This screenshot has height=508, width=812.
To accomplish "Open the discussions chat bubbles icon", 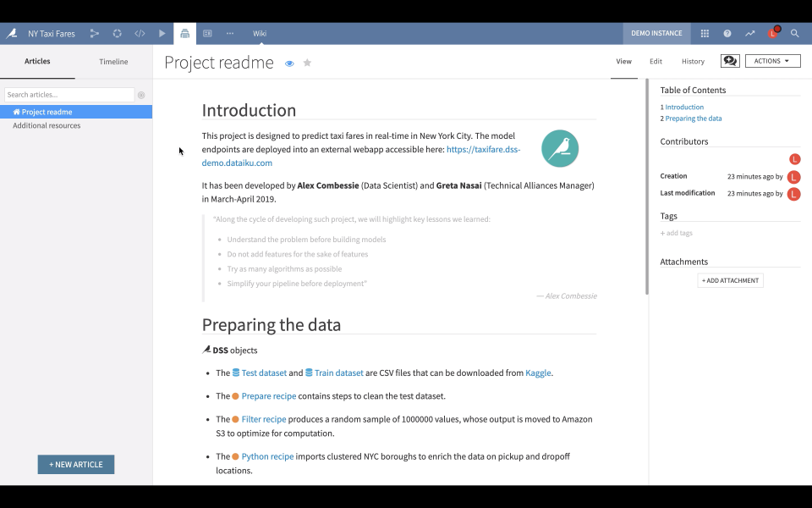I will [x=730, y=61].
